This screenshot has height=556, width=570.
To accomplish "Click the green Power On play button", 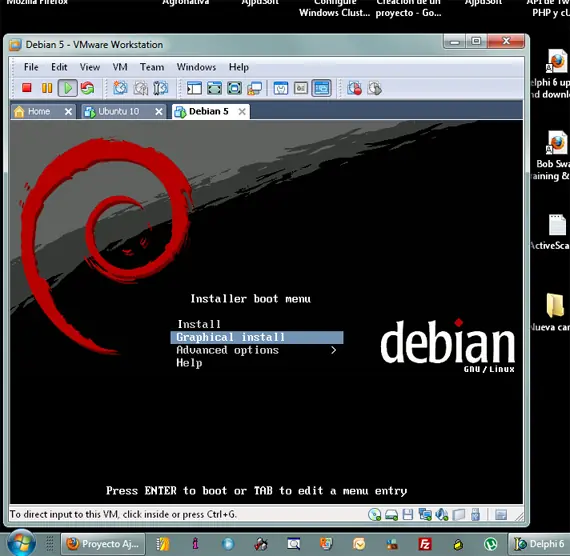I will click(x=68, y=88).
